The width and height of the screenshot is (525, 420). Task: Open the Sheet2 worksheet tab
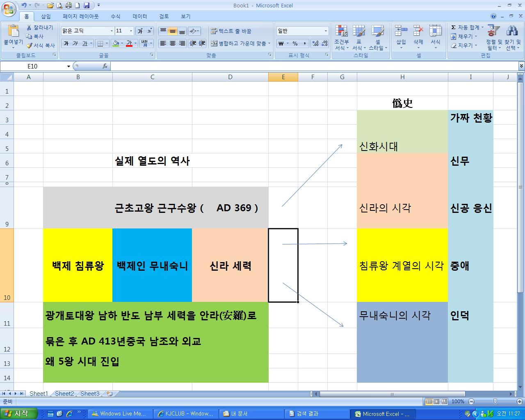[64, 394]
